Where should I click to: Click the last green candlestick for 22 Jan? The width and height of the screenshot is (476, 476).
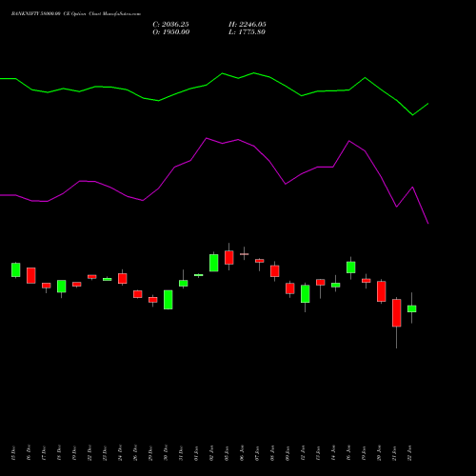412,308
